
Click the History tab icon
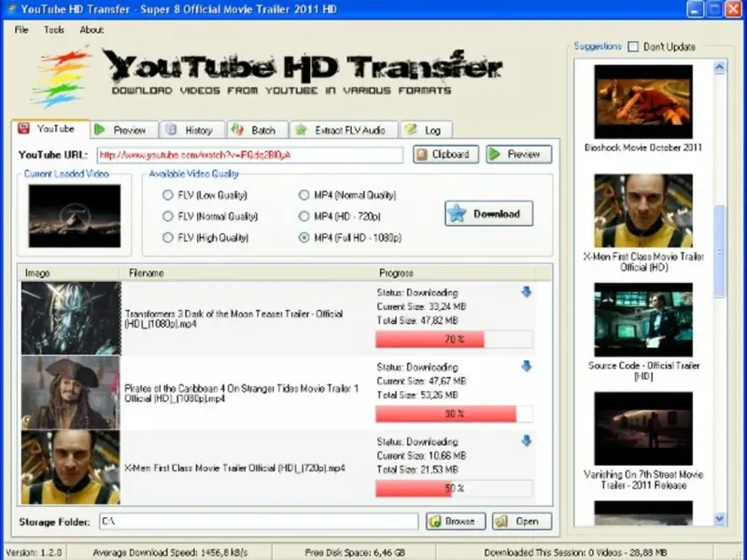171,130
